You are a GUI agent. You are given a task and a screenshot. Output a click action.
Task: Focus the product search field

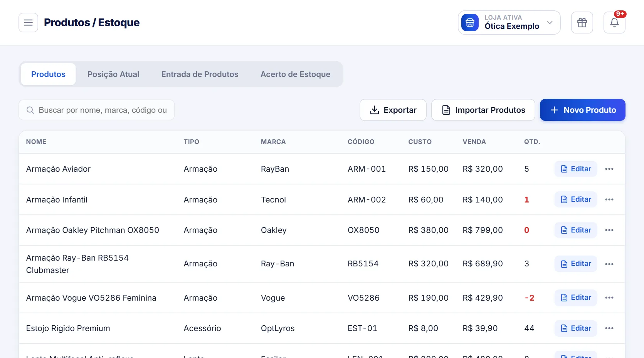(96, 110)
